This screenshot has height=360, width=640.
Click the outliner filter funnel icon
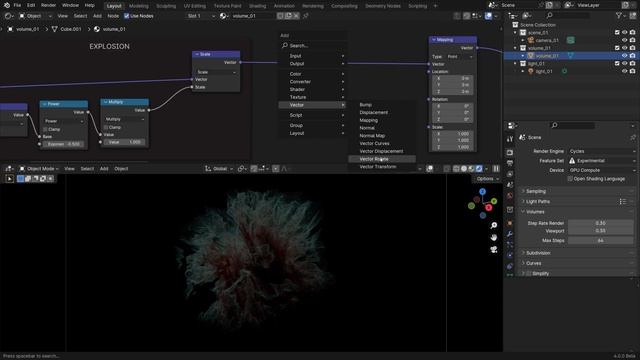point(619,16)
